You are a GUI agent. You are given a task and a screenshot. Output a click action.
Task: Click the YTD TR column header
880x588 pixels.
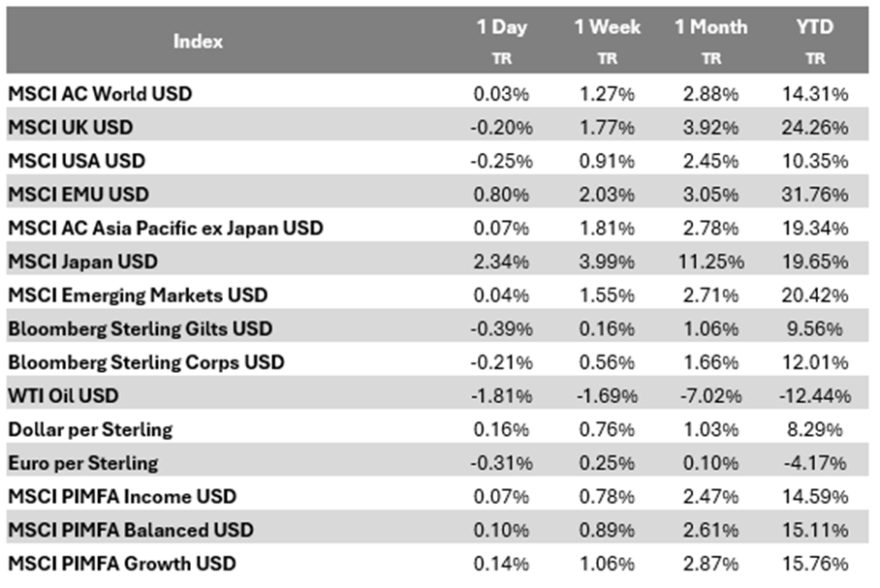[x=815, y=41]
